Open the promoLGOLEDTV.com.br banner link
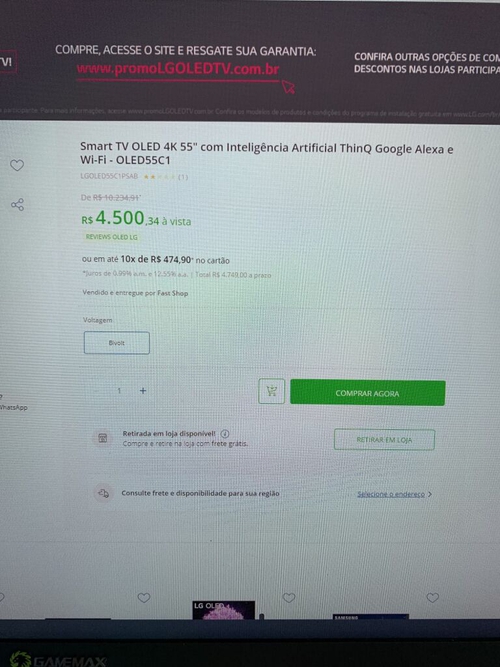Viewport: 500px width, 667px height. pyautogui.click(x=178, y=69)
